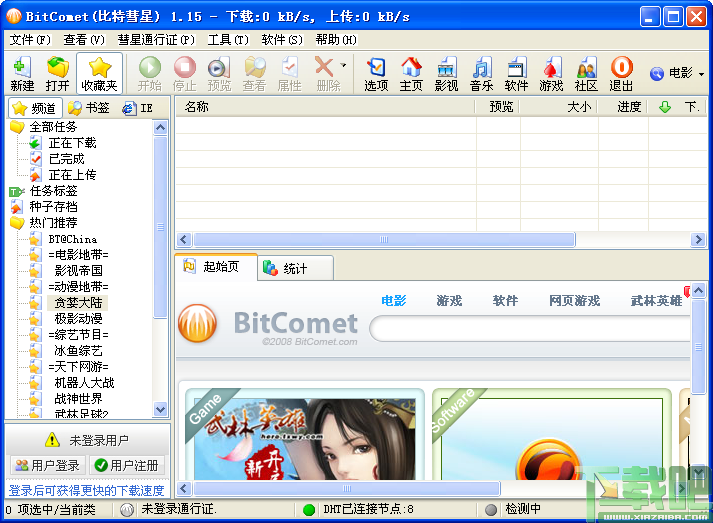Viewport: 713px width, 523px height.
Task: Click the 音乐 (Music) toolbar icon
Action: pyautogui.click(x=481, y=73)
